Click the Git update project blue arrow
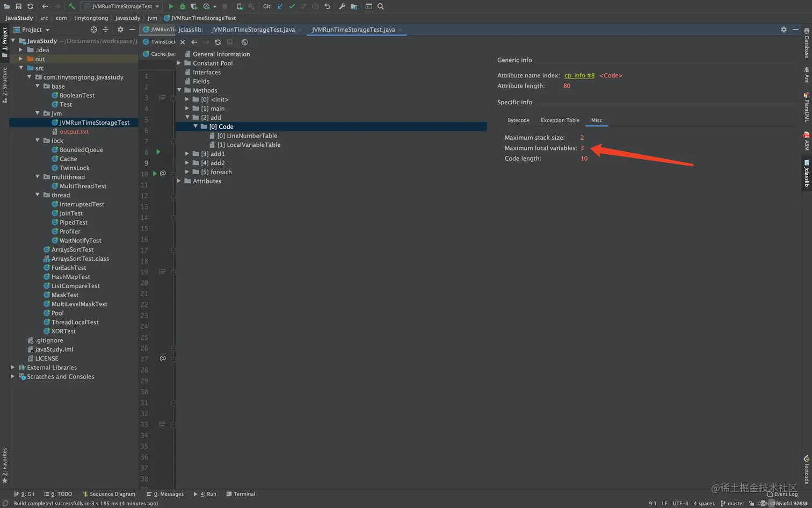Image resolution: width=812 pixels, height=508 pixels. click(280, 6)
